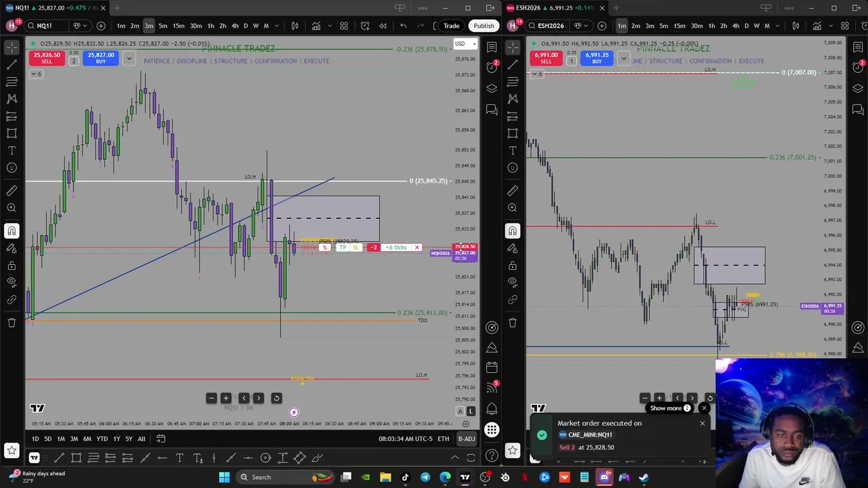This screenshot has width=868, height=488.
Task: Toggle magnet mode in NQ1! left sidebar
Action: [12, 231]
